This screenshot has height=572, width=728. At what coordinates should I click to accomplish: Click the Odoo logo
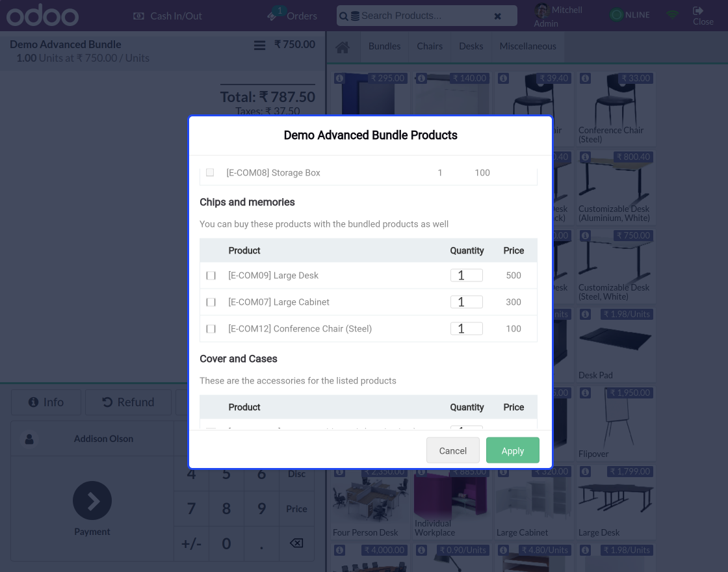click(x=42, y=15)
